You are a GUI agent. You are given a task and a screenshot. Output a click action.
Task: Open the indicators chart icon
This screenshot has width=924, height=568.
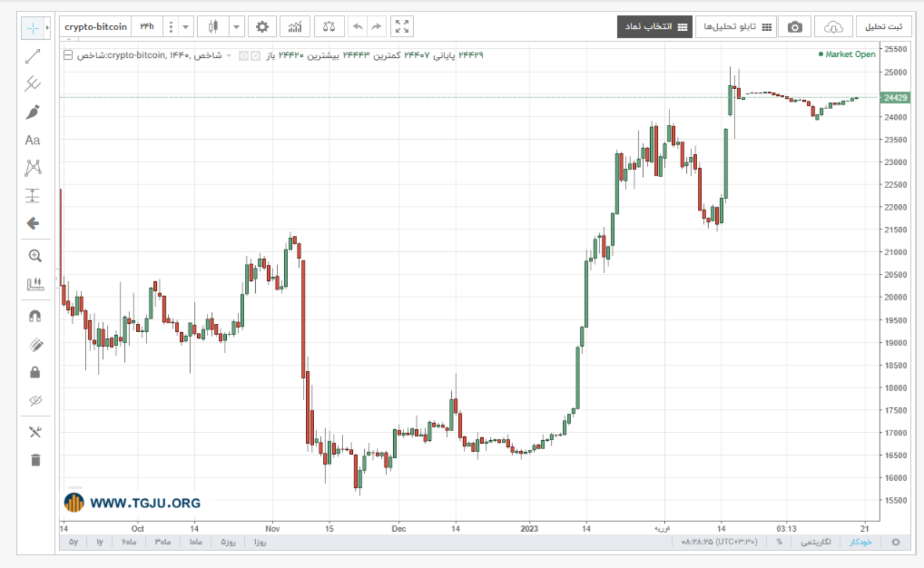click(x=295, y=27)
